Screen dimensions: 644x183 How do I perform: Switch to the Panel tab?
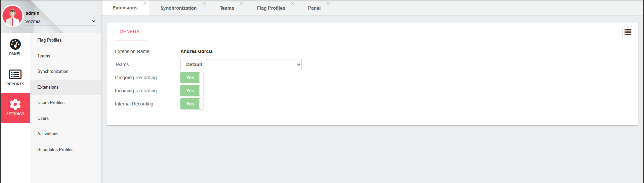(314, 8)
